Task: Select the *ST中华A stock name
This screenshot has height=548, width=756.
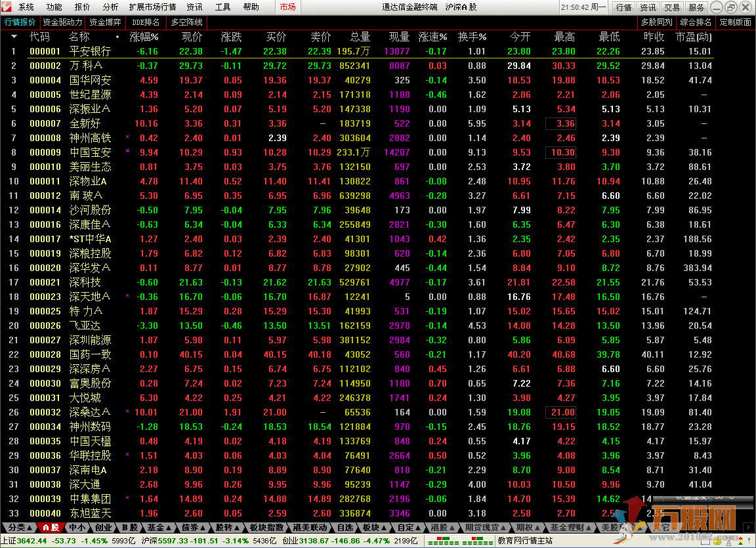Action: tap(90, 239)
